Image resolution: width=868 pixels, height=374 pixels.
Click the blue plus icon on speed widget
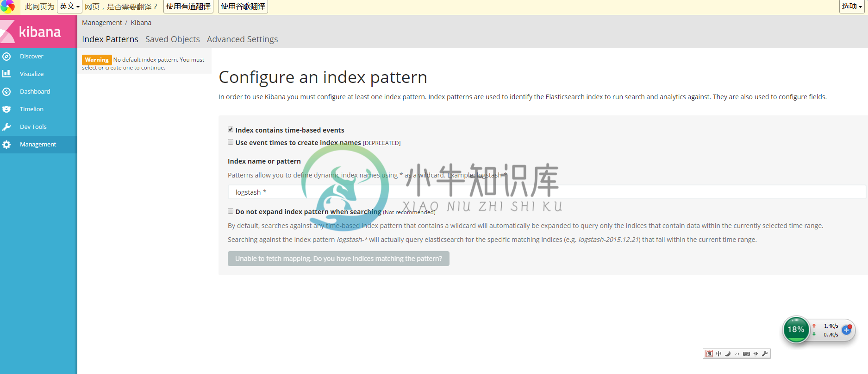tap(847, 330)
